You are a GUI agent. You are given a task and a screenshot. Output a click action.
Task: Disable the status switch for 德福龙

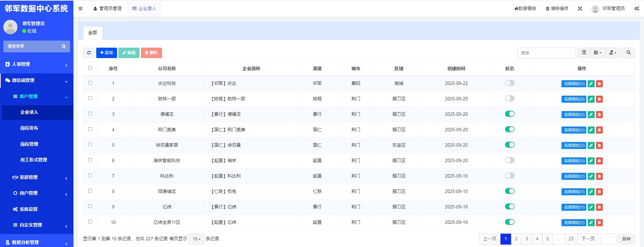click(509, 114)
